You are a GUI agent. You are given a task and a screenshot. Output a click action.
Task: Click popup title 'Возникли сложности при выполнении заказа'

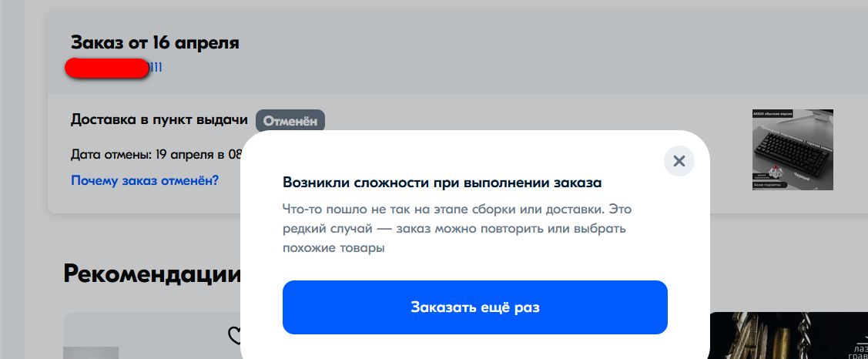click(442, 183)
